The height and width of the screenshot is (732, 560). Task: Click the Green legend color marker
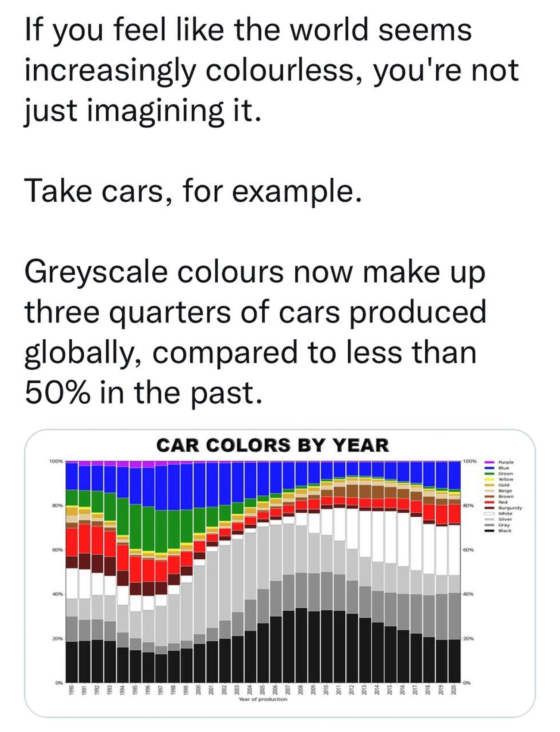489,473
